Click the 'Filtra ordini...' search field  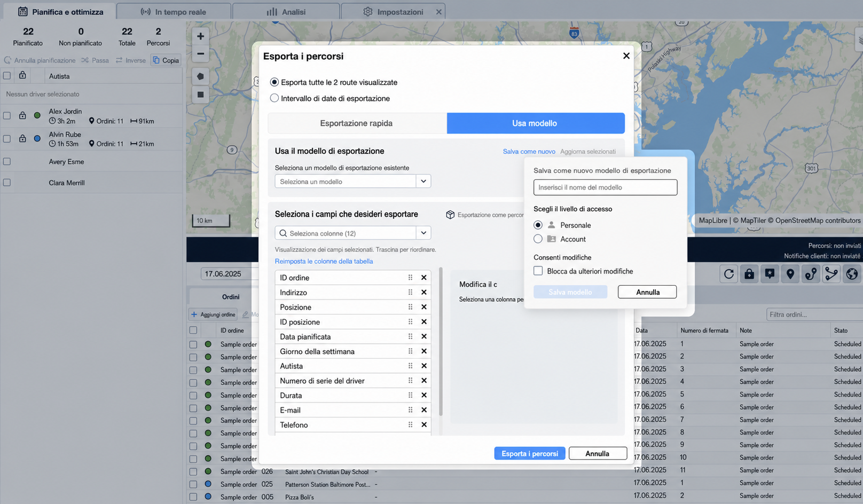[x=814, y=314]
